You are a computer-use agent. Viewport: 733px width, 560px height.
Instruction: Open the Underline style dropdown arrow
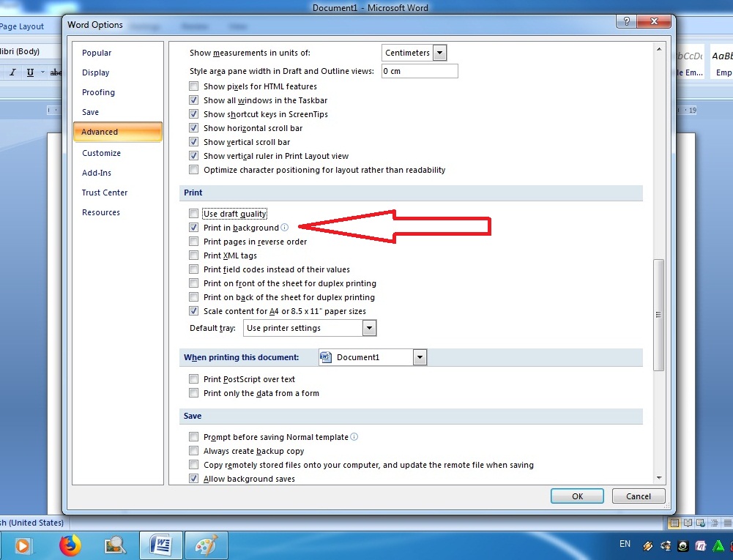click(42, 72)
